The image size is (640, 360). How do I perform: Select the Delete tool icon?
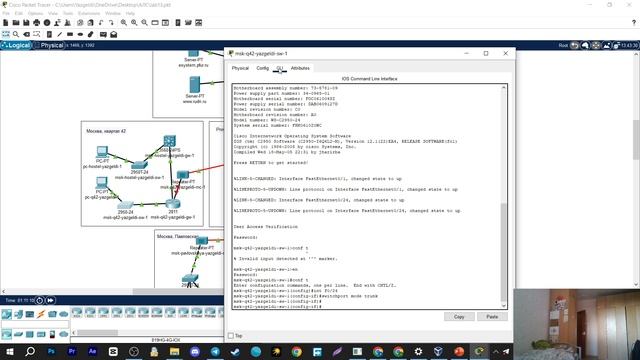pos(27,34)
